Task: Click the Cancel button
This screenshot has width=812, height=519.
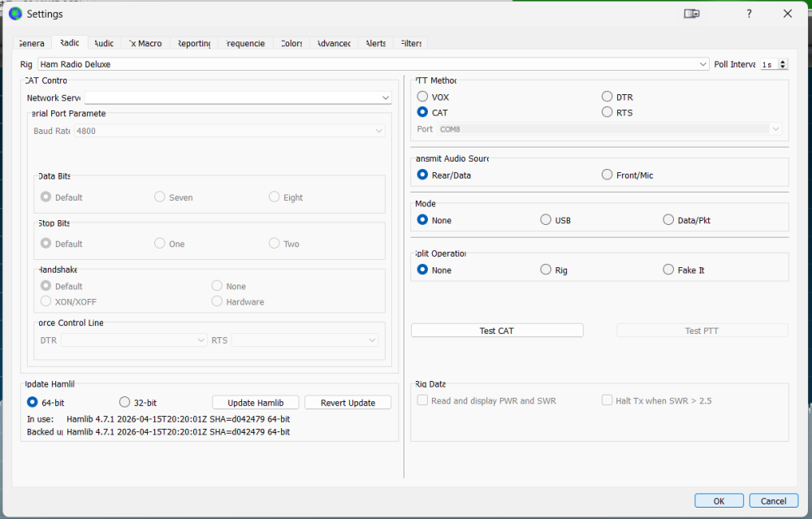Action: (x=774, y=501)
